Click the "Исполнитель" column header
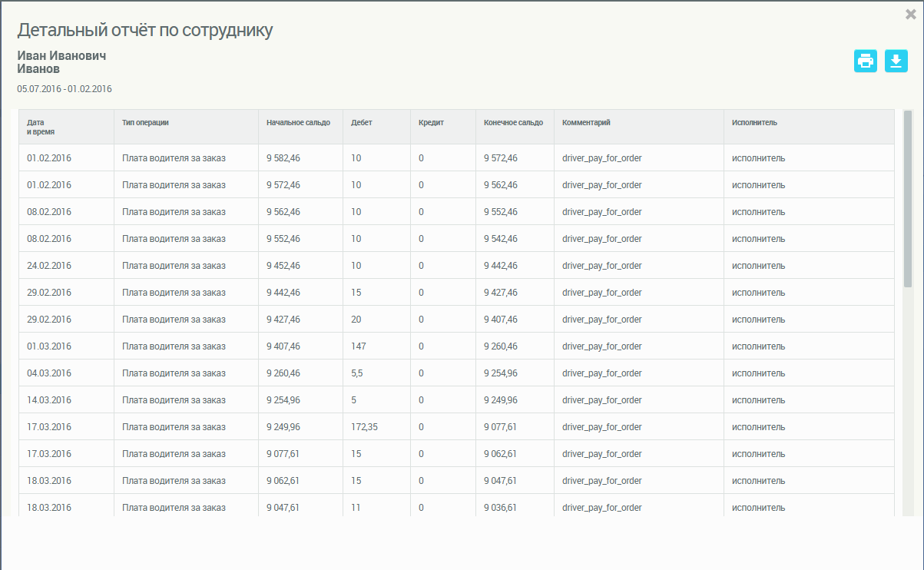Image resolution: width=924 pixels, height=570 pixels. pos(754,122)
